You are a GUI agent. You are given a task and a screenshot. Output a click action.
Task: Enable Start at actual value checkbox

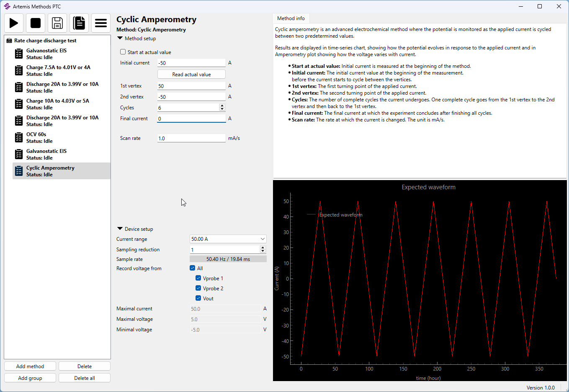[123, 52]
